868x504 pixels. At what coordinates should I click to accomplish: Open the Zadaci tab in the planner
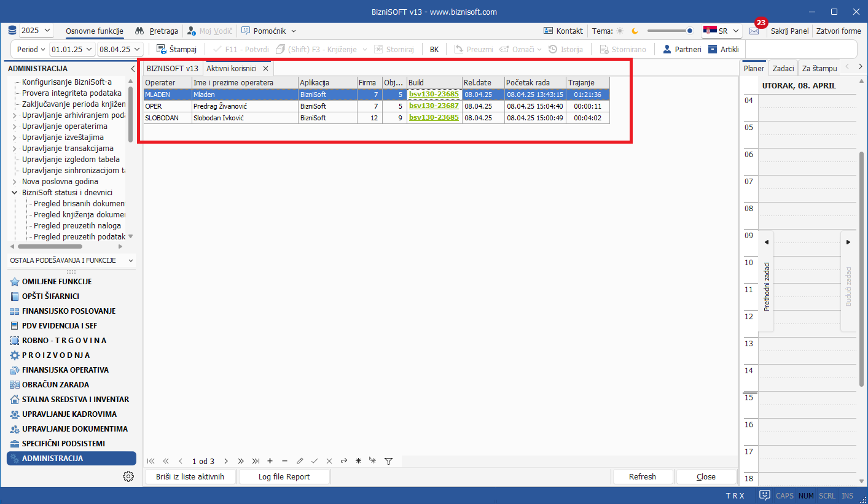tap(783, 69)
